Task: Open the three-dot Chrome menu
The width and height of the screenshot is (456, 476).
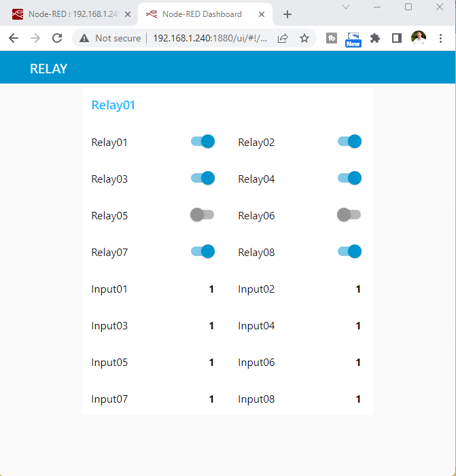Action: pos(442,39)
